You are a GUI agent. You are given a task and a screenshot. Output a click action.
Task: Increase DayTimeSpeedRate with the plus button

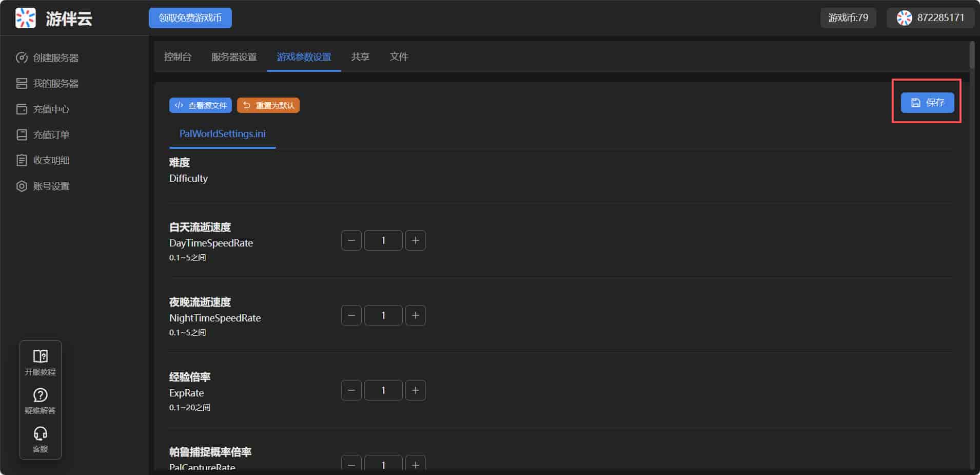[x=415, y=240]
